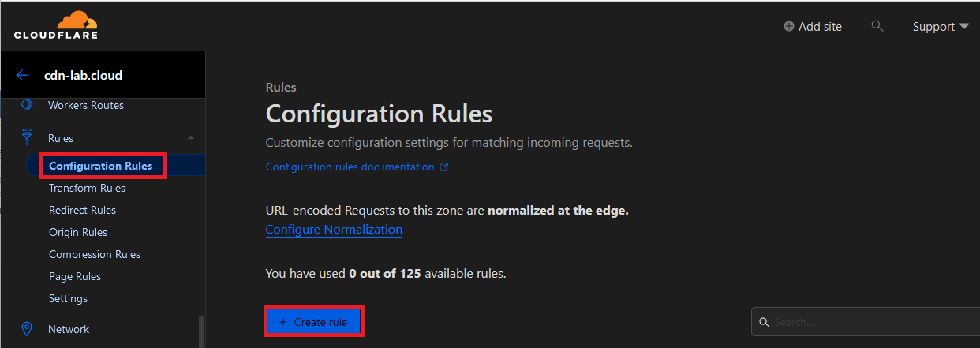Click the Network location pin icon
Image resolution: width=980 pixels, height=348 pixels.
click(27, 329)
